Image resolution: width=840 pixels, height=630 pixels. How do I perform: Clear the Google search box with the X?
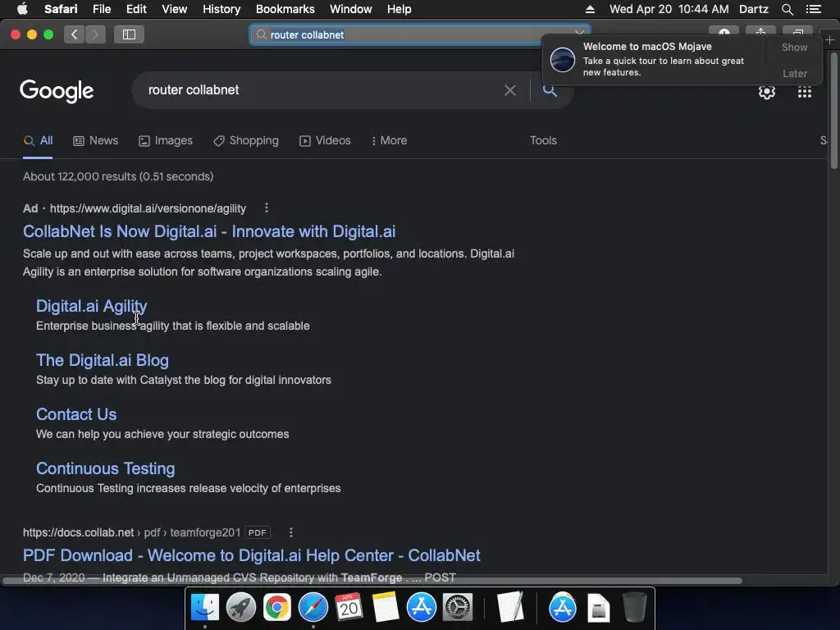(x=510, y=90)
